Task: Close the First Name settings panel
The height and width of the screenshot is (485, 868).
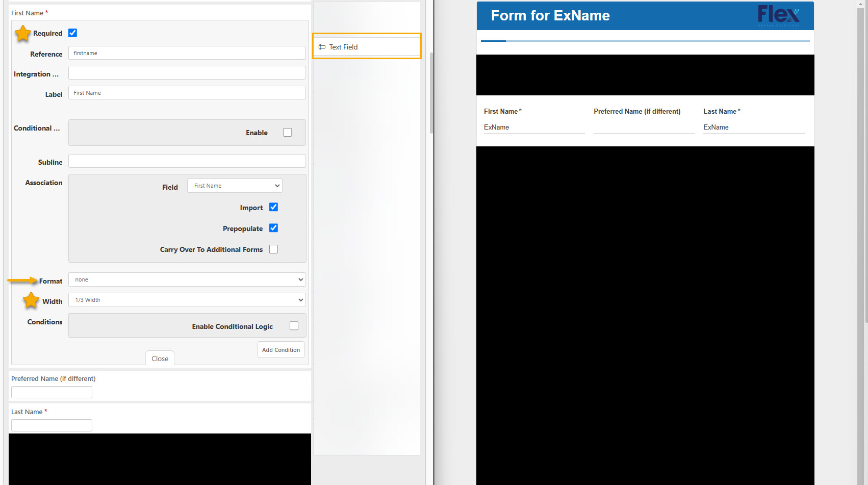Action: click(160, 359)
